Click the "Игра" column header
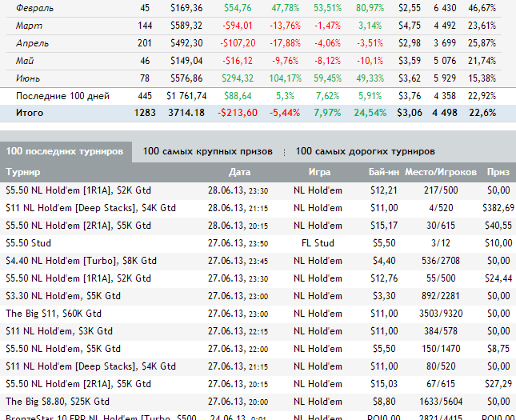516x420 pixels. click(319, 172)
